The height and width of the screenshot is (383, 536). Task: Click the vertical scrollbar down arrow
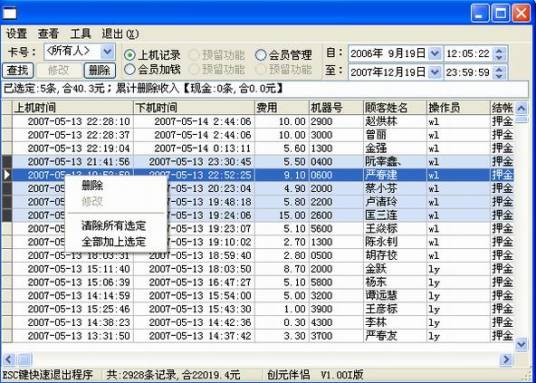click(521, 344)
